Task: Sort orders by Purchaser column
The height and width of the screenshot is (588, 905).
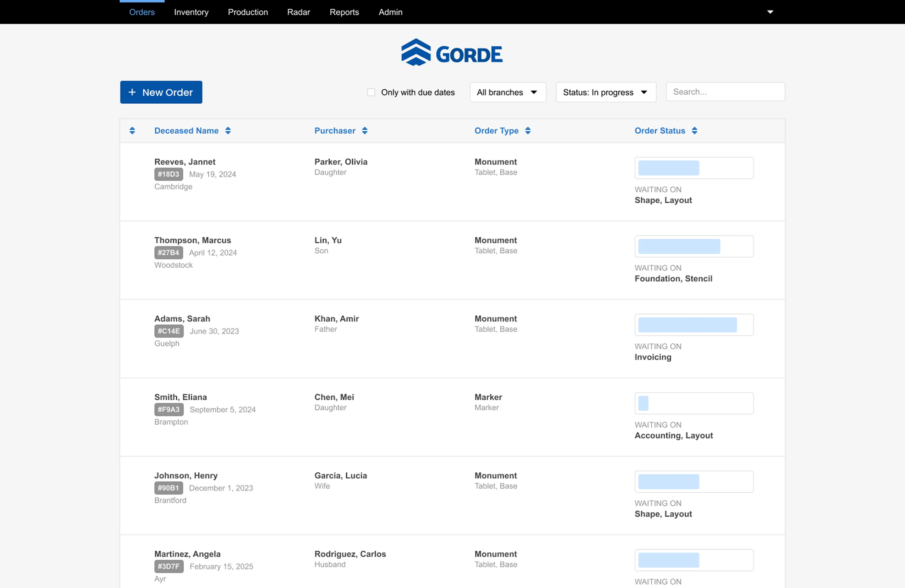Action: [365, 130]
